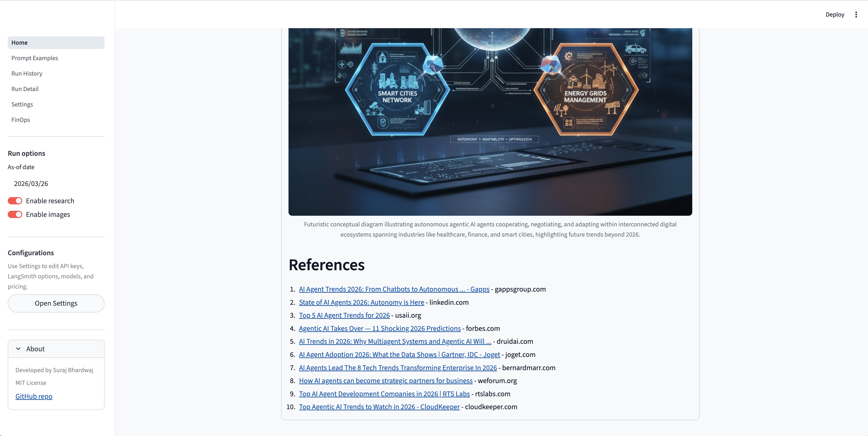This screenshot has width=868, height=436.
Task: Click the Deploy button
Action: click(x=834, y=15)
